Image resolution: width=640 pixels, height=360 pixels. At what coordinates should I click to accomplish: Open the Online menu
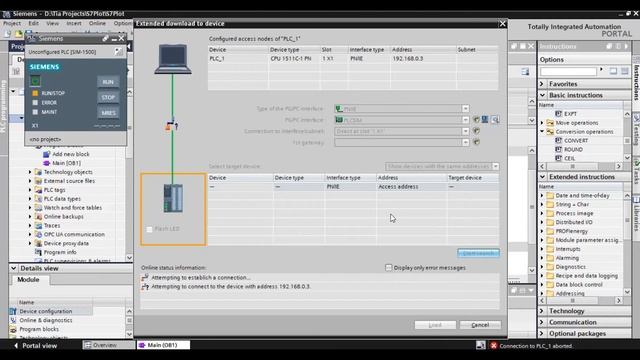click(x=97, y=23)
